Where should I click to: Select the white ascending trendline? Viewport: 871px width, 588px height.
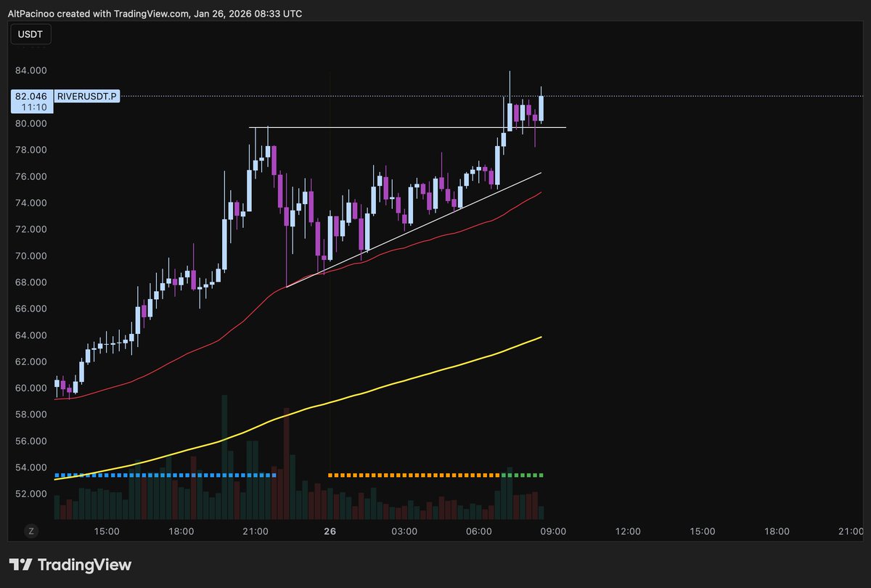[x=414, y=229]
